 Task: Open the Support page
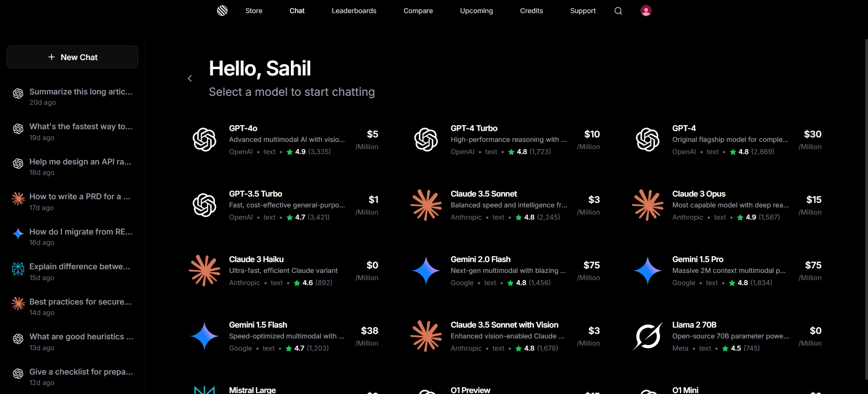582,10
